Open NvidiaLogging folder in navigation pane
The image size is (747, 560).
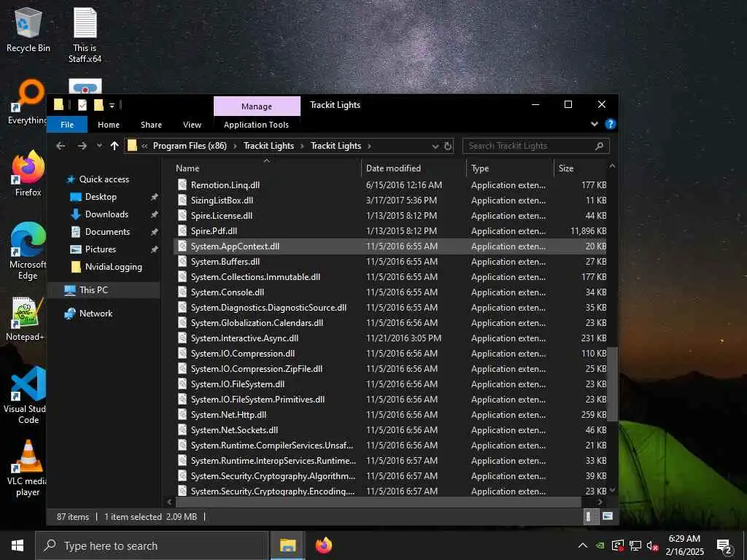(x=113, y=267)
